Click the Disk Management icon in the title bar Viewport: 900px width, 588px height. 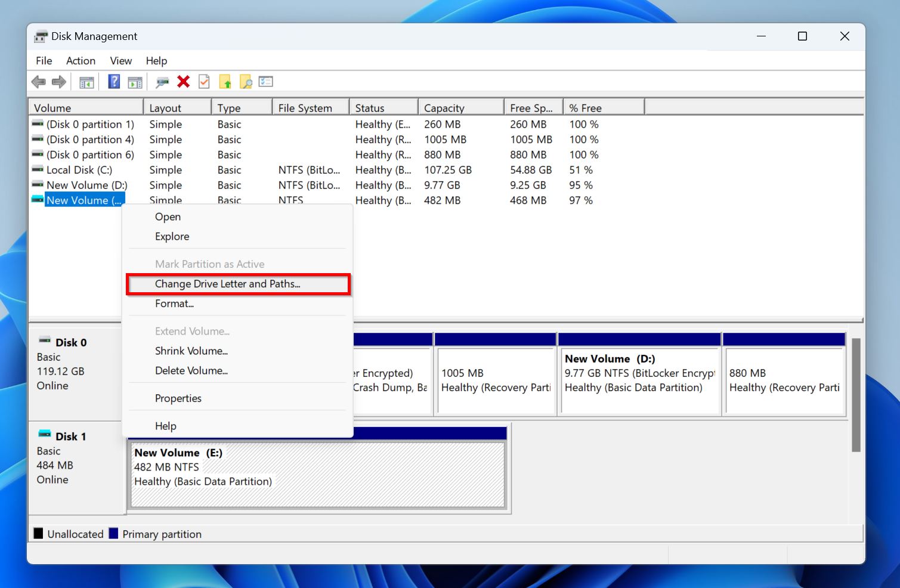(x=40, y=36)
